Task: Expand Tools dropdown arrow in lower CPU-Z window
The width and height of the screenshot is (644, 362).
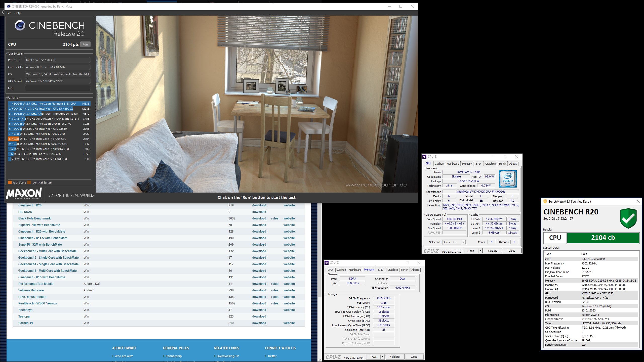Action: coord(382,357)
